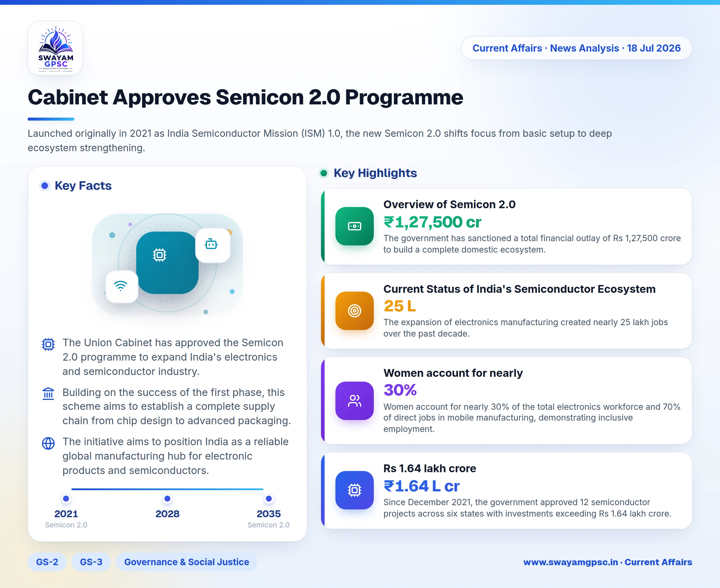Click the initiative aims to position India text

click(x=175, y=456)
